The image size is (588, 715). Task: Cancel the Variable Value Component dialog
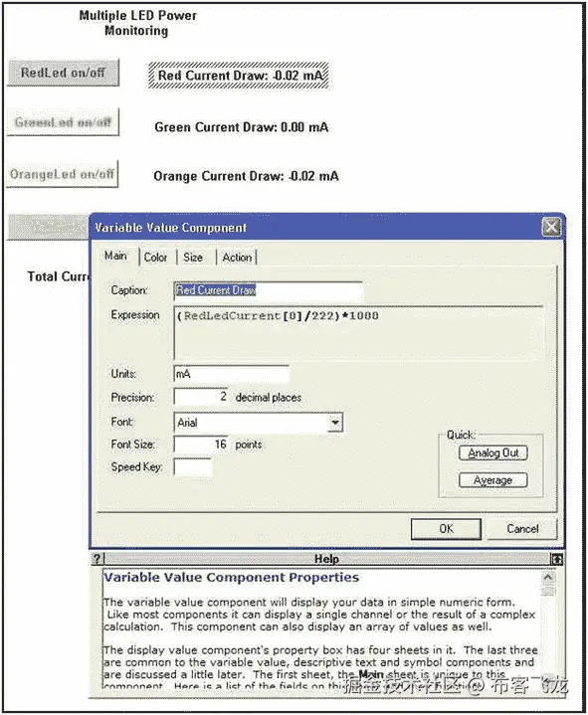[x=522, y=529]
